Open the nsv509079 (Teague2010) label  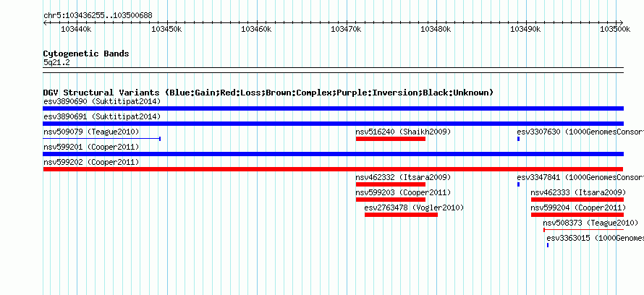[x=91, y=132]
